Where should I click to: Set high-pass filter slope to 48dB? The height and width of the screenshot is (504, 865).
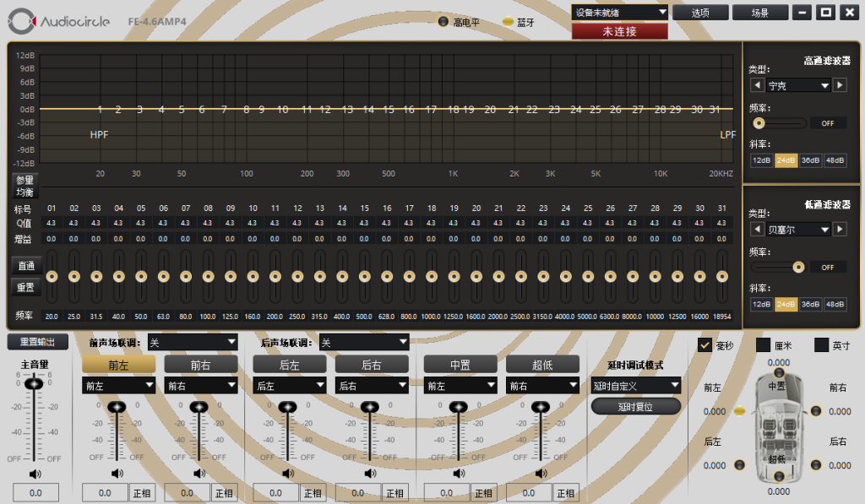tap(835, 160)
